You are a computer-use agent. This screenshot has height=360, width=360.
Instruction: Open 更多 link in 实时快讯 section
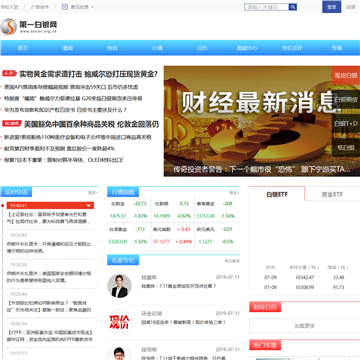pyautogui.click(x=93, y=193)
